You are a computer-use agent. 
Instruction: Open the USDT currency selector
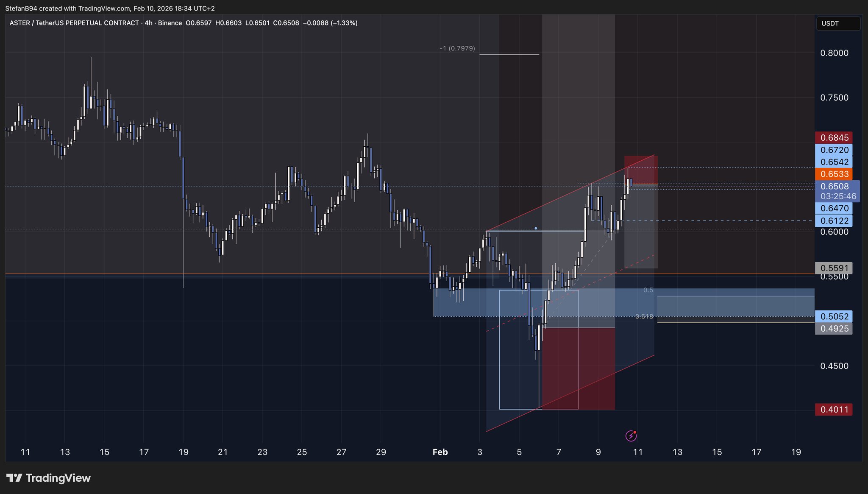coord(838,23)
